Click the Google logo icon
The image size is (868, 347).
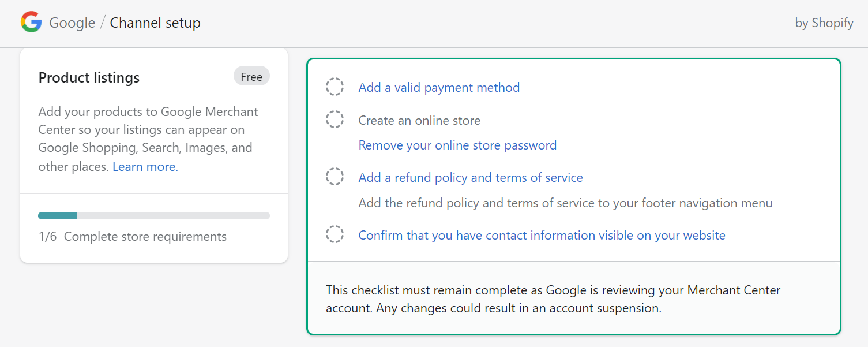31,23
